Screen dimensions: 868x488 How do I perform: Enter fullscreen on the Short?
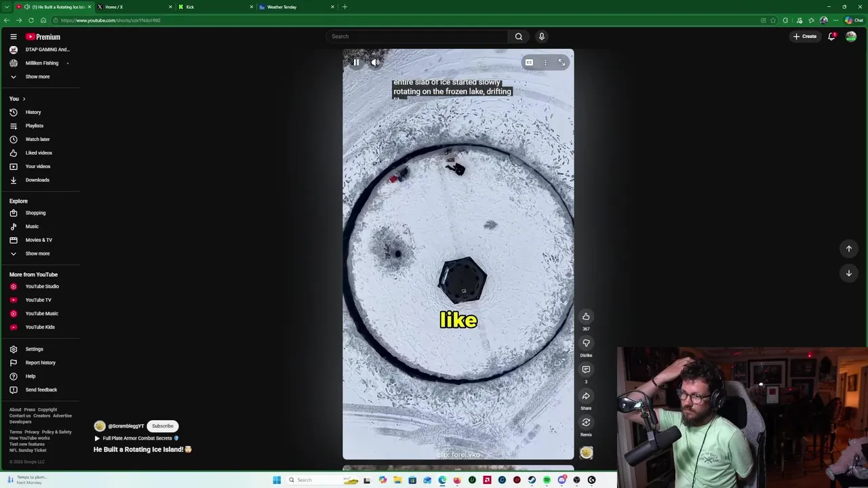[x=561, y=62]
